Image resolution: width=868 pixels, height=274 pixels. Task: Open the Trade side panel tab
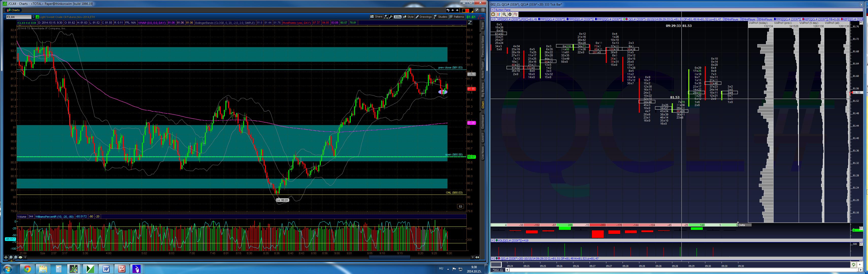pos(482,26)
